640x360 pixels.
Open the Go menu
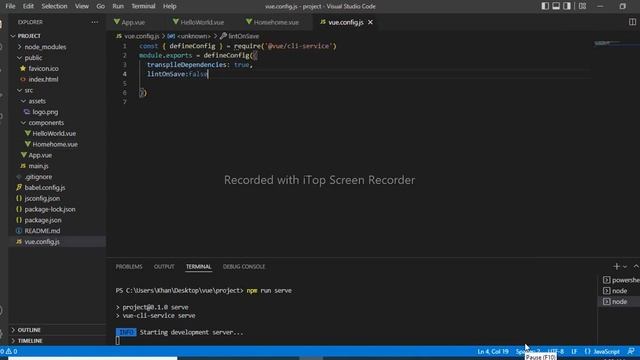[x=100, y=6]
